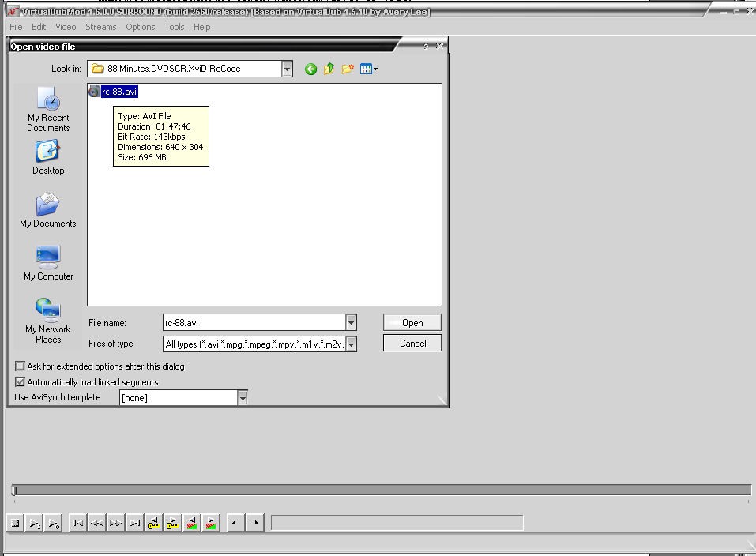Go to next scene change icon
Screen dimensions: 756x556
click(211, 523)
